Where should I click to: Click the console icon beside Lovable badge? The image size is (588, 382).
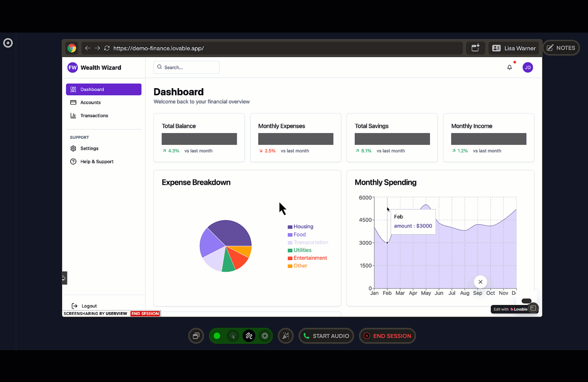click(533, 308)
